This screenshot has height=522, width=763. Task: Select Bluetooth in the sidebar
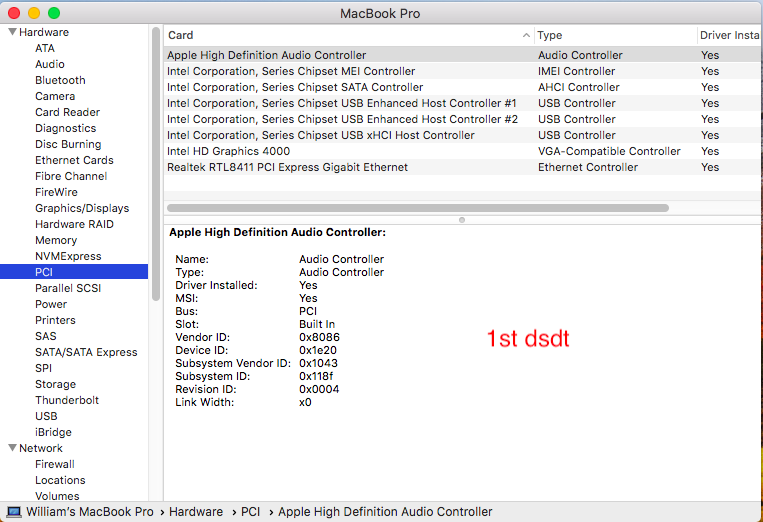(60, 80)
